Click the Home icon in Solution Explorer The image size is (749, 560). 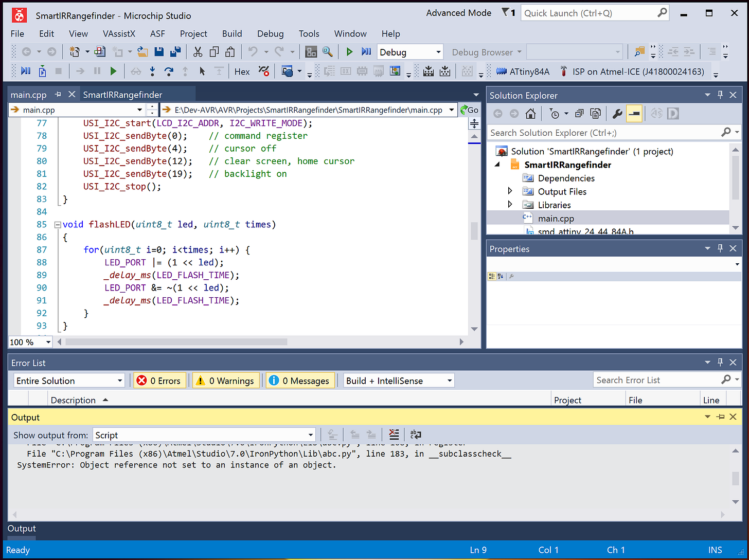click(x=530, y=113)
